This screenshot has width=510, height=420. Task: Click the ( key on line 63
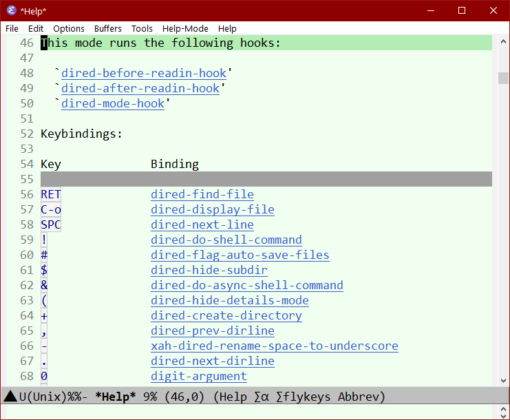(x=44, y=300)
